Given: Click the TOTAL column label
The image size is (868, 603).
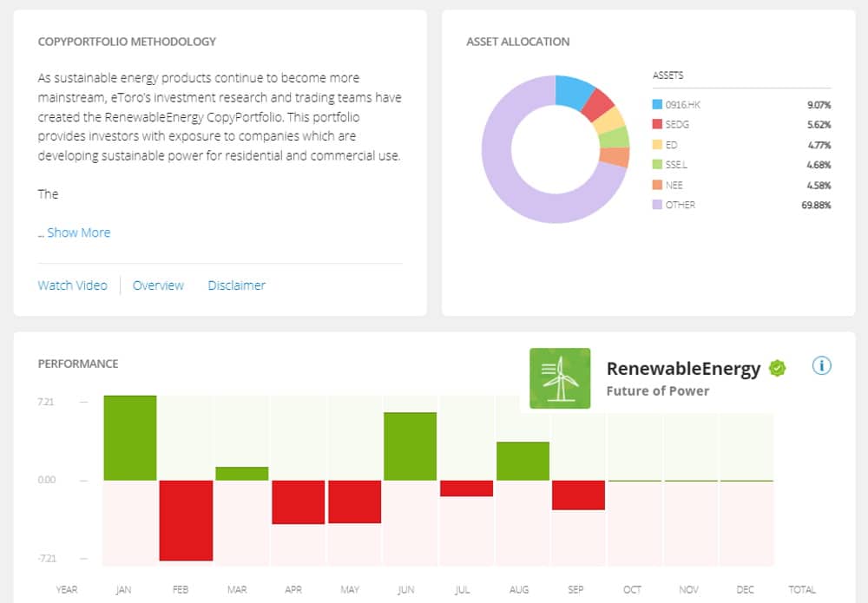Looking at the screenshot, I should coord(802,590).
